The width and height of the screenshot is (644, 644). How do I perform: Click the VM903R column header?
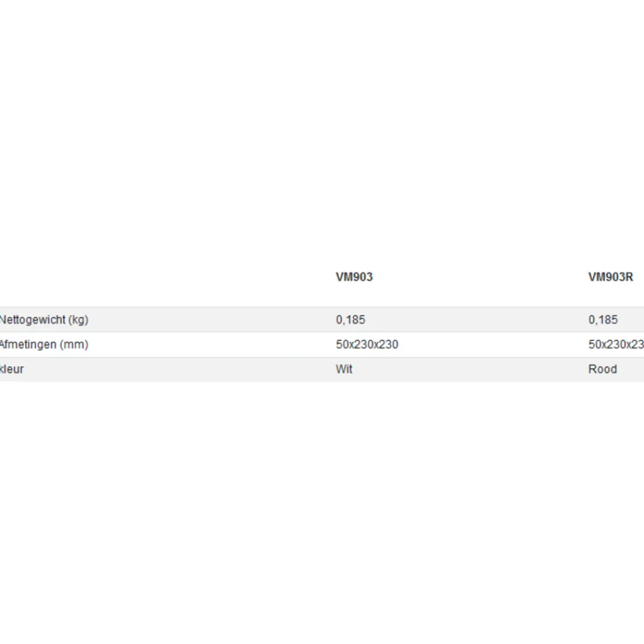(611, 277)
